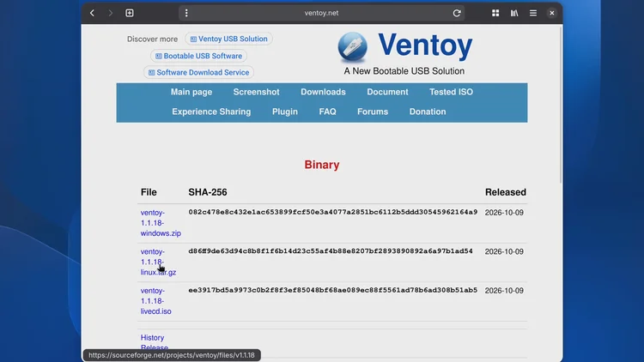Click the Discover more label
The image size is (644, 362).
click(152, 39)
